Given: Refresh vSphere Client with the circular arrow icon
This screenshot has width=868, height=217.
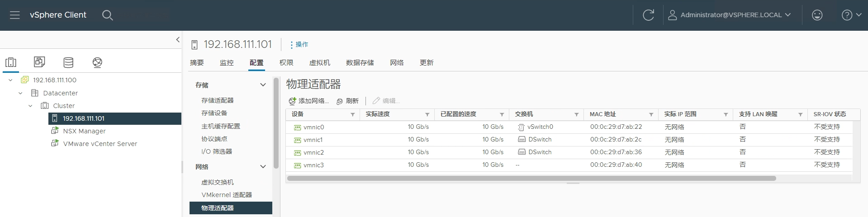Looking at the screenshot, I should [x=648, y=15].
